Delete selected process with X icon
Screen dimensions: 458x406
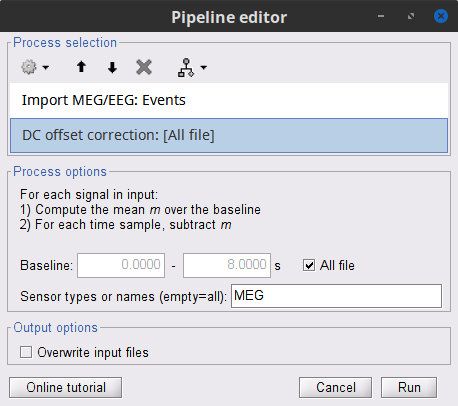click(144, 67)
